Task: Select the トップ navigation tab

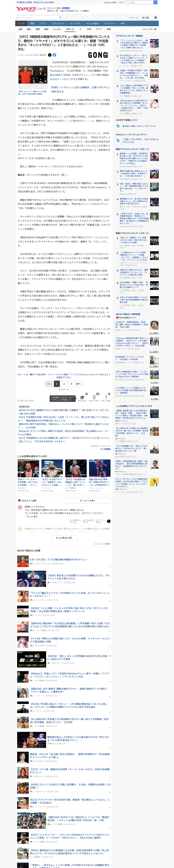Action: point(21,24)
